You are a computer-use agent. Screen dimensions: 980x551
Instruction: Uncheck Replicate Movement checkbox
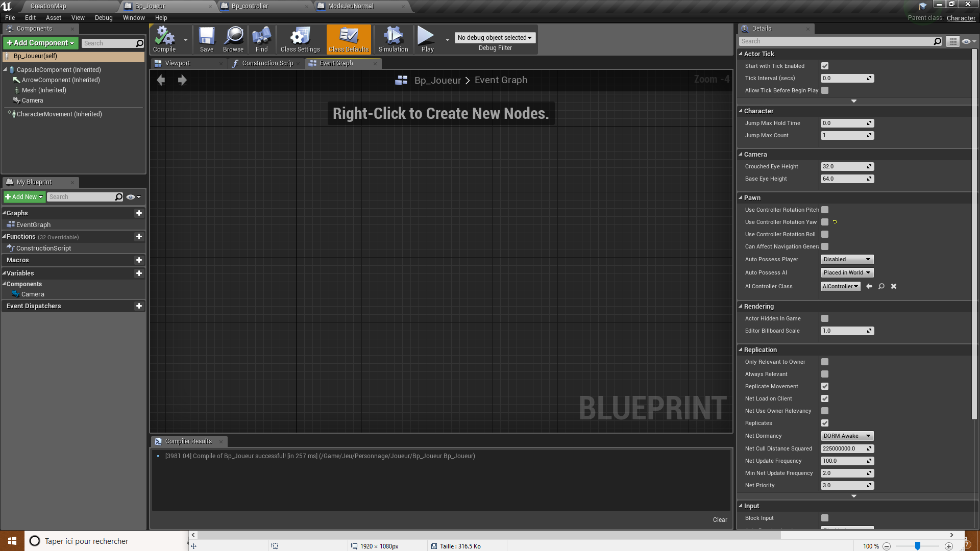point(825,386)
